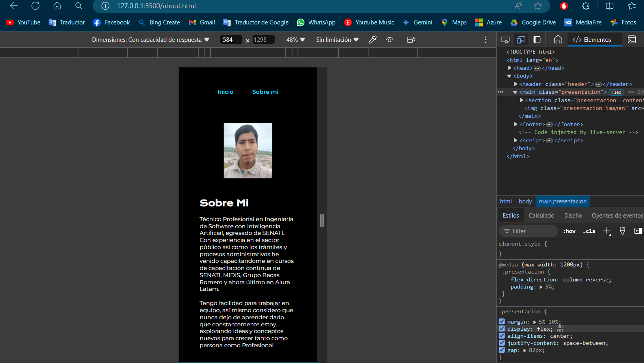
Task: Click the browser search magnifier icon
Action: click(79, 6)
